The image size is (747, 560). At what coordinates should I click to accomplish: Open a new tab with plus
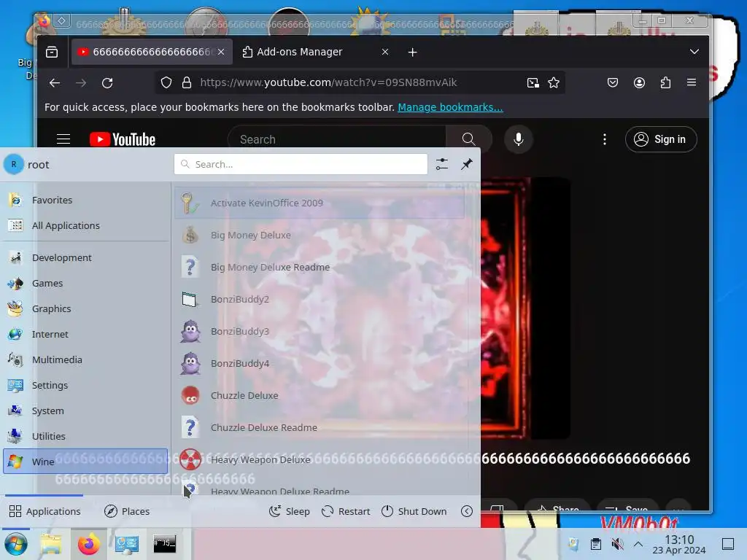click(413, 52)
